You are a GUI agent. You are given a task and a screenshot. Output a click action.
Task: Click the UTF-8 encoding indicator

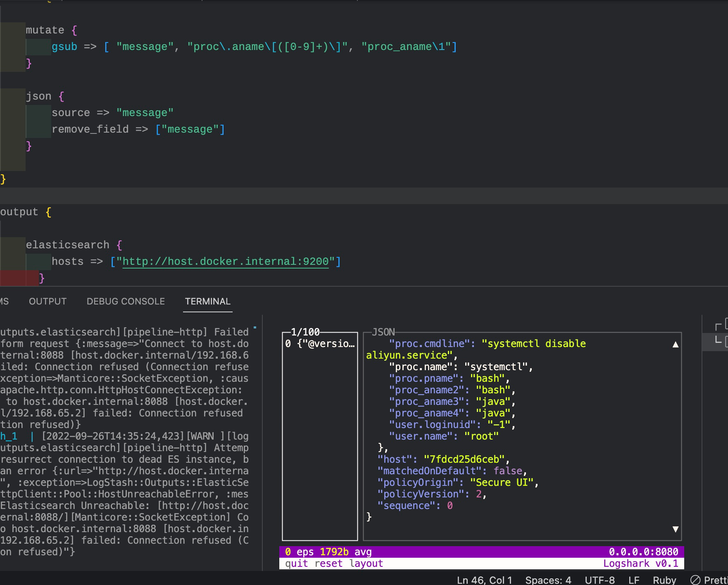pyautogui.click(x=599, y=579)
